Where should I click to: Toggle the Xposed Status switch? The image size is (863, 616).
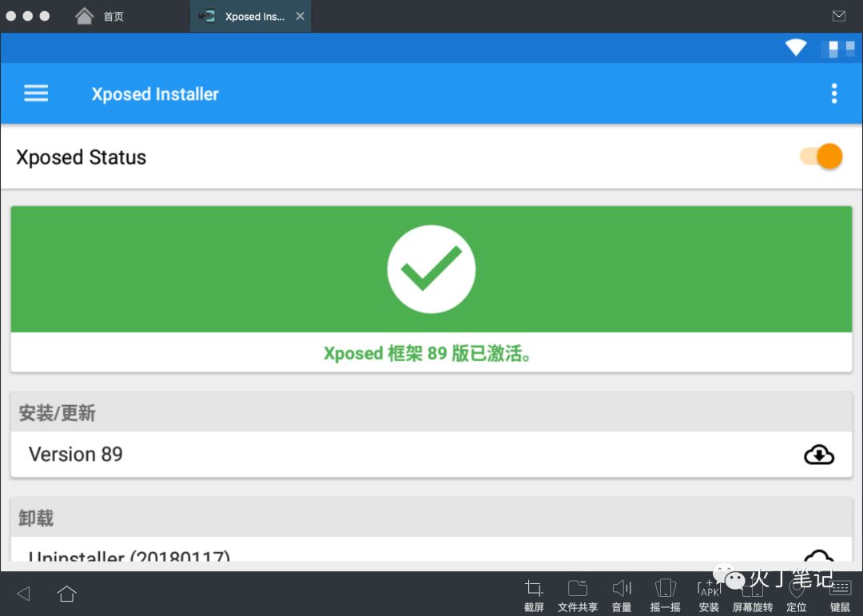[822, 157]
